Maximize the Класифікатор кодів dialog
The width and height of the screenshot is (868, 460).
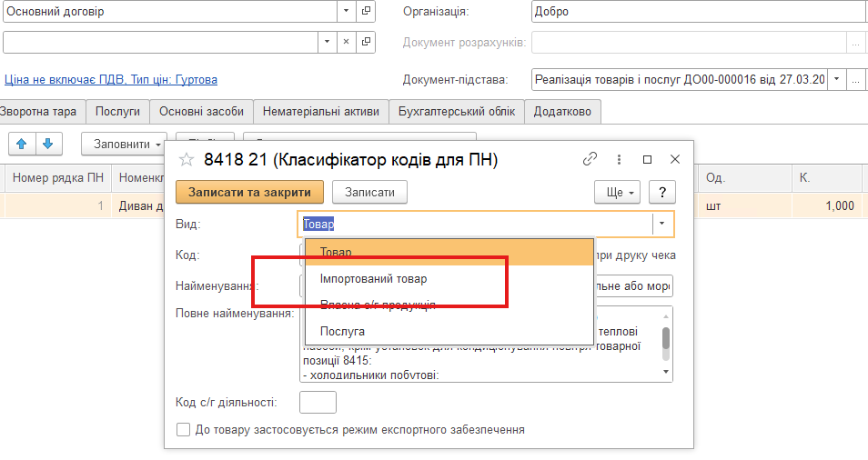(647, 159)
